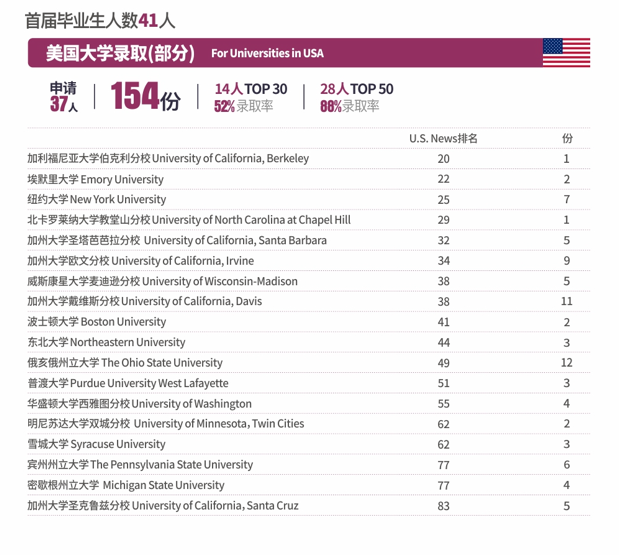The width and height of the screenshot is (619, 555).
Task: Click rank 49 for Ohio State
Action: coord(443,363)
